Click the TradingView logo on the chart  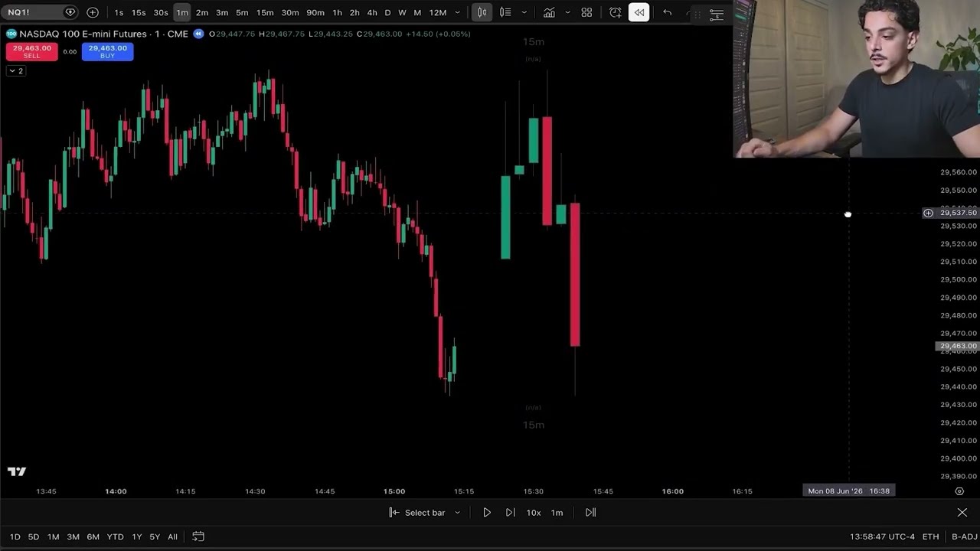click(17, 471)
